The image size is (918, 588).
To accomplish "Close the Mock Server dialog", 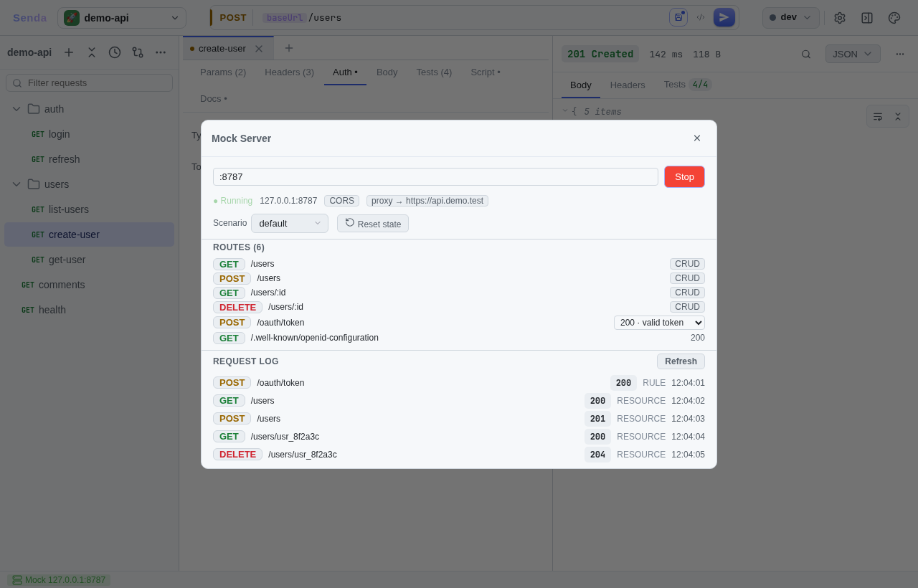I will tap(697, 138).
